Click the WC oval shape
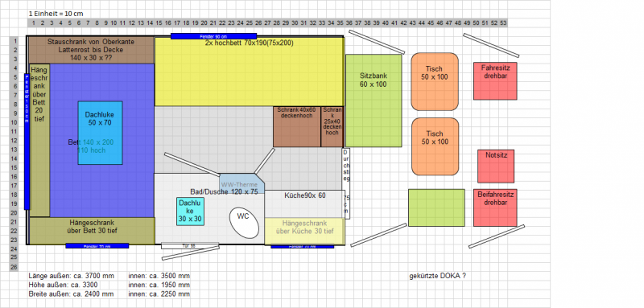Viewport: 644px width, 308px height. [x=244, y=223]
